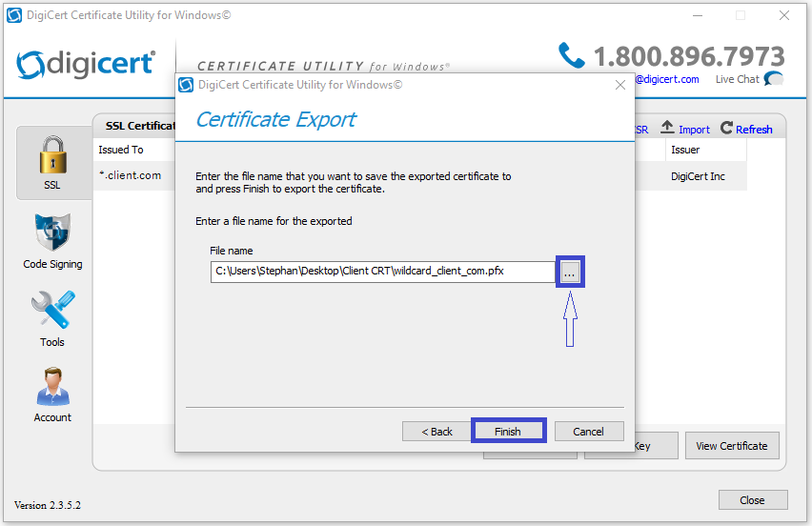Click the Import upload icon
The width and height of the screenshot is (812, 526).
[x=667, y=128]
